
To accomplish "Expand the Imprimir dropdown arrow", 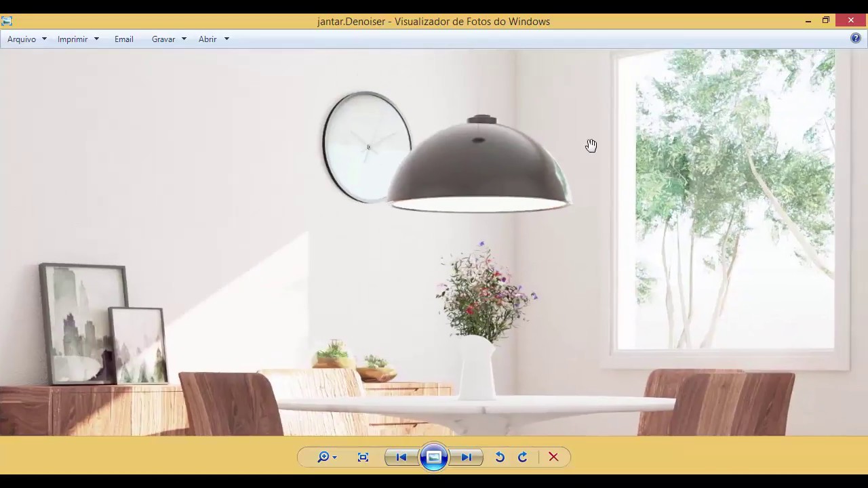I will [x=96, y=39].
